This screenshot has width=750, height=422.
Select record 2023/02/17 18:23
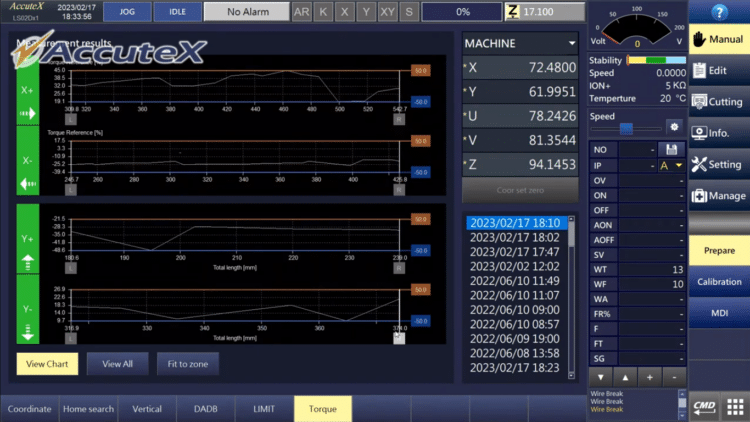click(515, 368)
